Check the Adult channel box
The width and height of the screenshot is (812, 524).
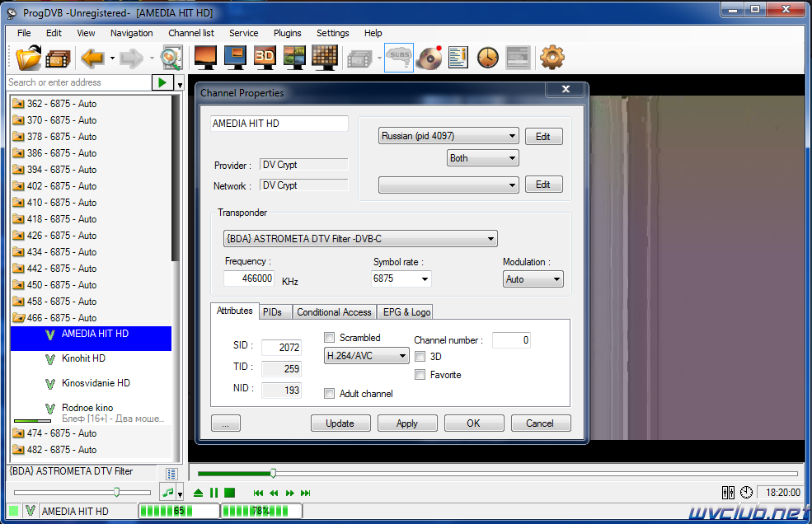330,394
